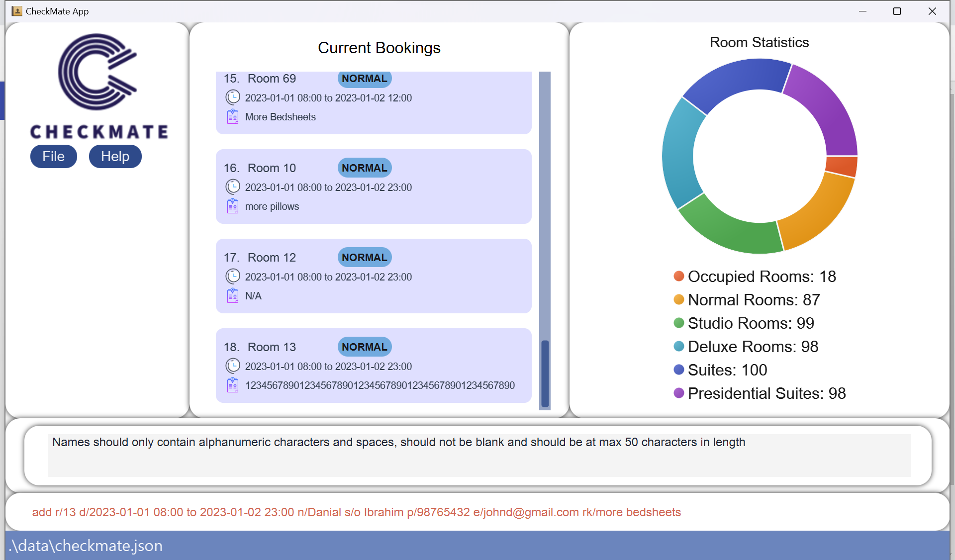Click the remark note icon next to N/A
Viewport: 955px width, 560px height.
tap(233, 296)
